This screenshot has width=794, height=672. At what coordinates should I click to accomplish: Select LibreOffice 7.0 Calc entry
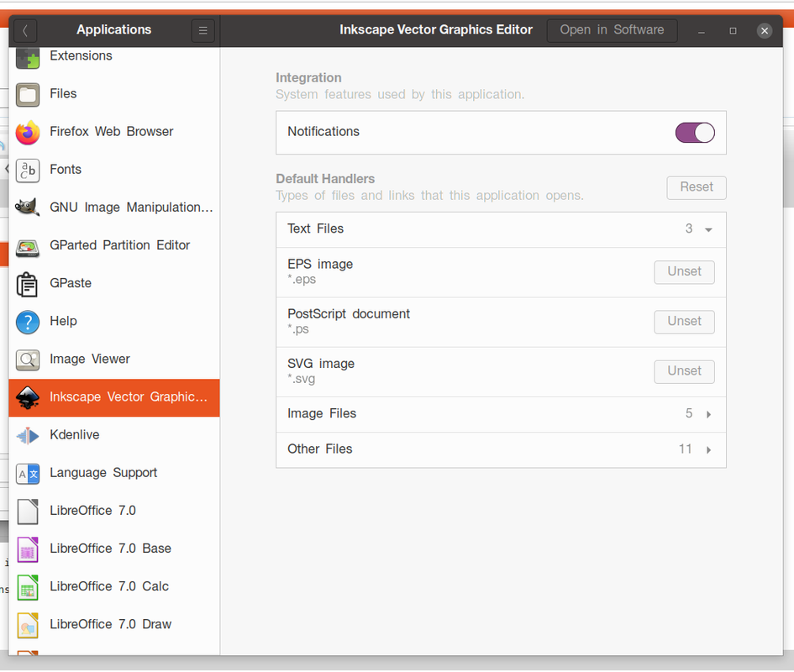(114, 587)
